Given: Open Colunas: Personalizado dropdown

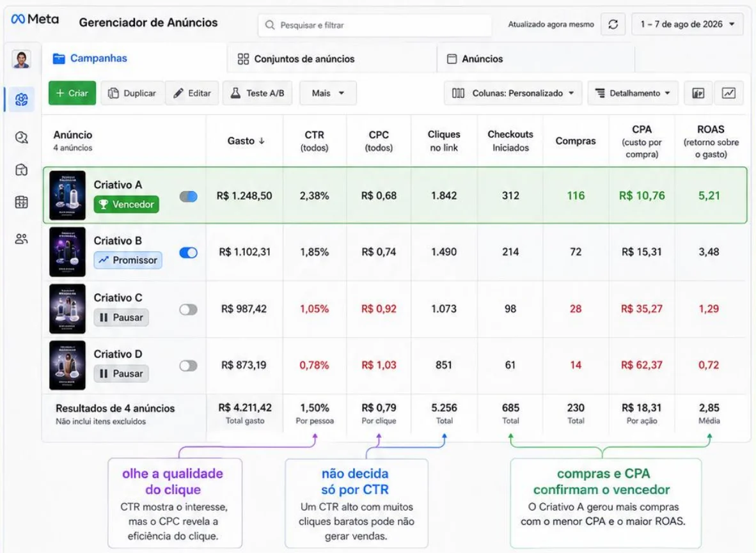Looking at the screenshot, I should click(513, 93).
